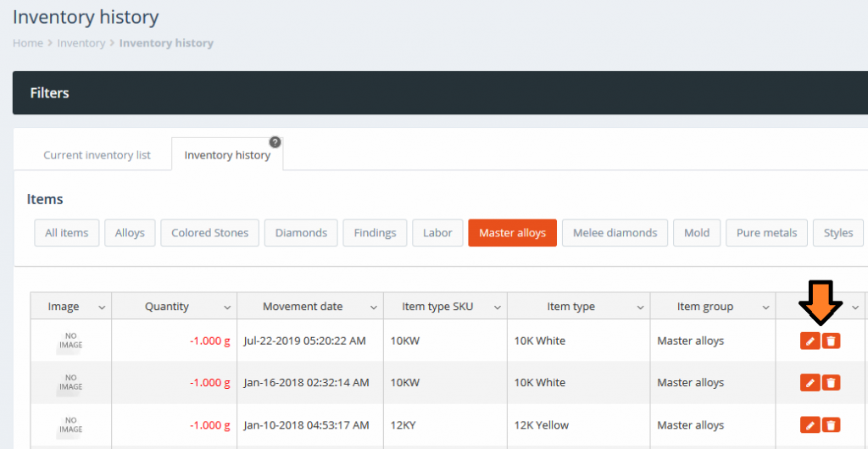The width and height of the screenshot is (868, 449).
Task: Open the Quantity column dropdown arrow
Action: 227,307
